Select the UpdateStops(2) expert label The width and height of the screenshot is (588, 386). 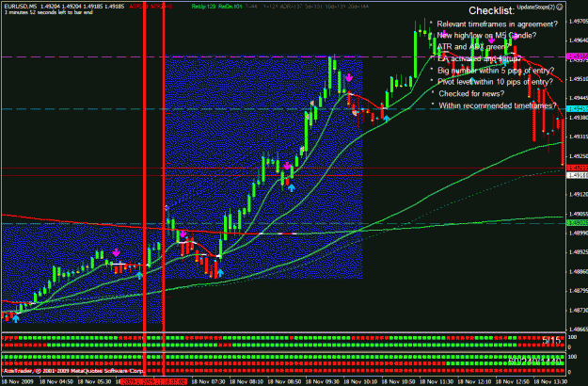pos(536,8)
